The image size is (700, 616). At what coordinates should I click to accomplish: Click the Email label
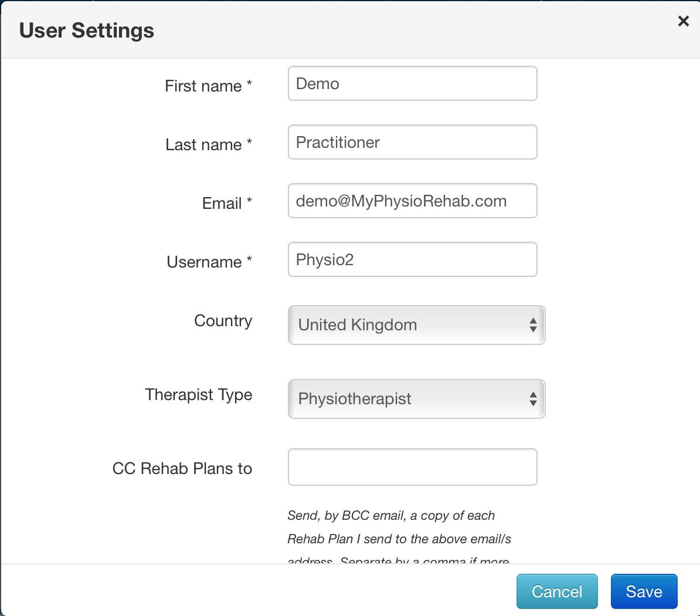[x=227, y=203]
